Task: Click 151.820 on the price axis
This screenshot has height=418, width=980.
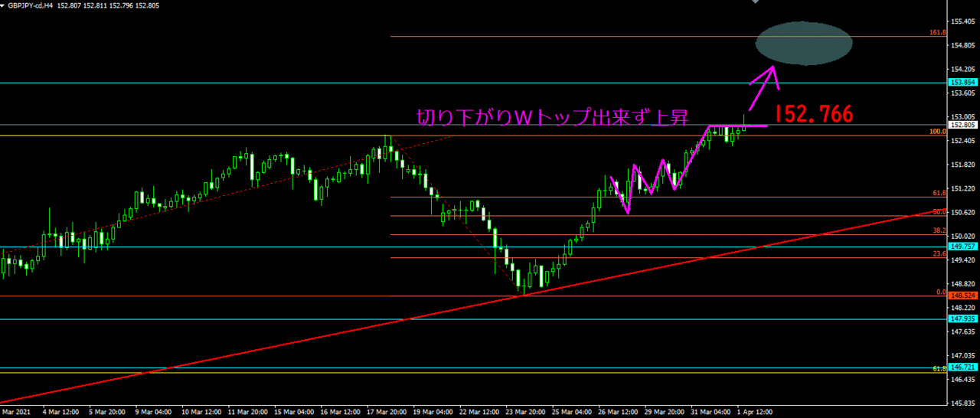Action: [x=963, y=165]
